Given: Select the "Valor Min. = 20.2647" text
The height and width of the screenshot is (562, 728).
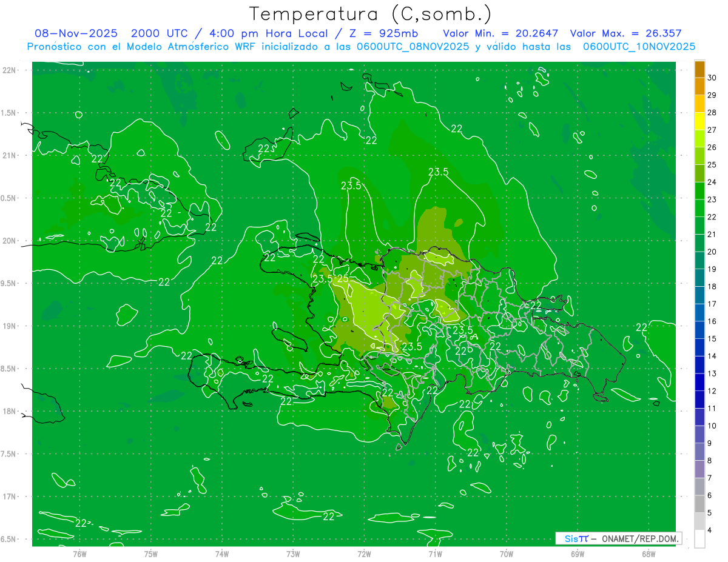Looking at the screenshot, I should tap(500, 33).
